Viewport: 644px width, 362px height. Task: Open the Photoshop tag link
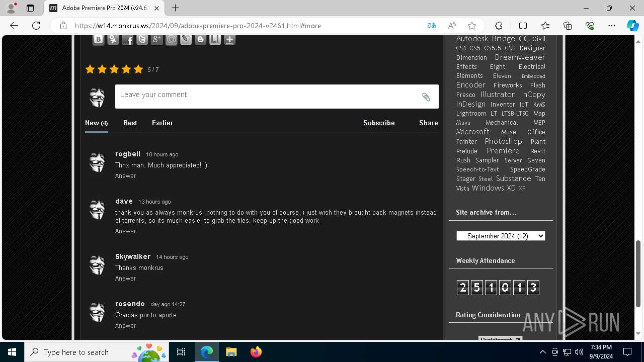click(x=503, y=141)
